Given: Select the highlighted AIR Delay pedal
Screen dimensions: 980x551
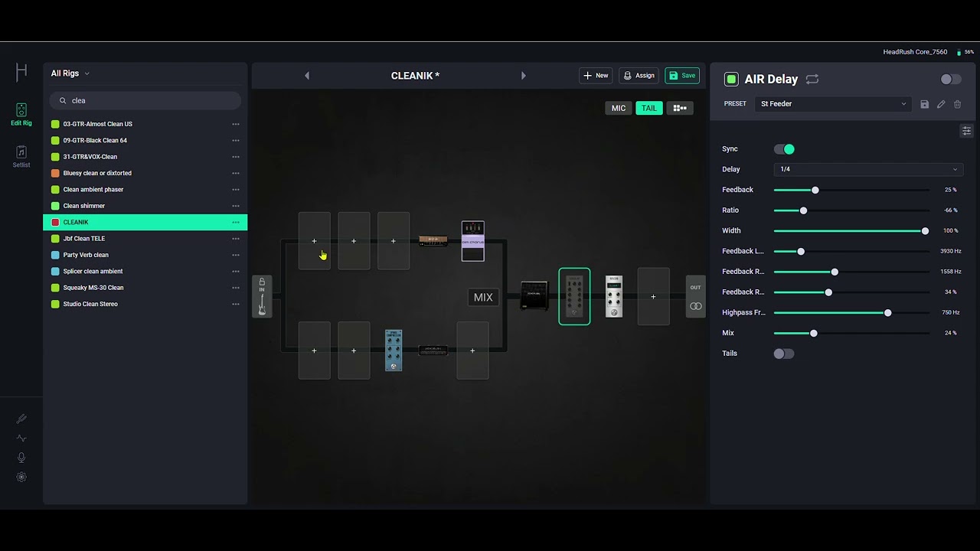Looking at the screenshot, I should (x=574, y=296).
